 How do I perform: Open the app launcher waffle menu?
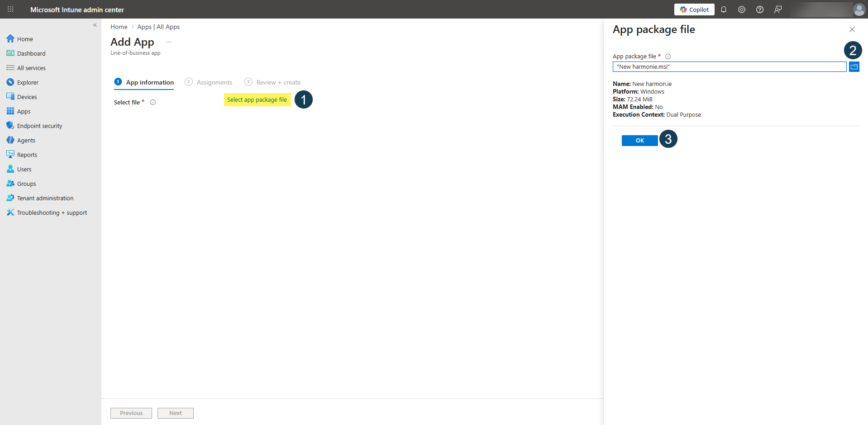tap(10, 9)
